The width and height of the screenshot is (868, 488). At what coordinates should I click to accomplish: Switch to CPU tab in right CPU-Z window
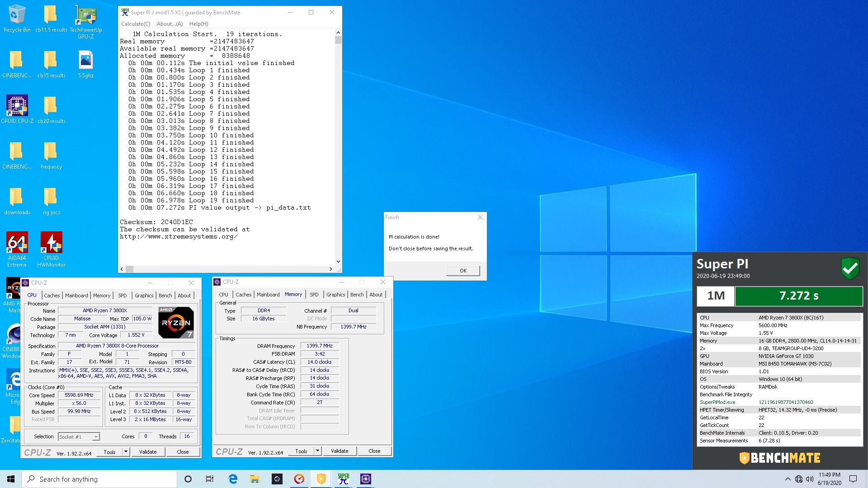[224, 295]
